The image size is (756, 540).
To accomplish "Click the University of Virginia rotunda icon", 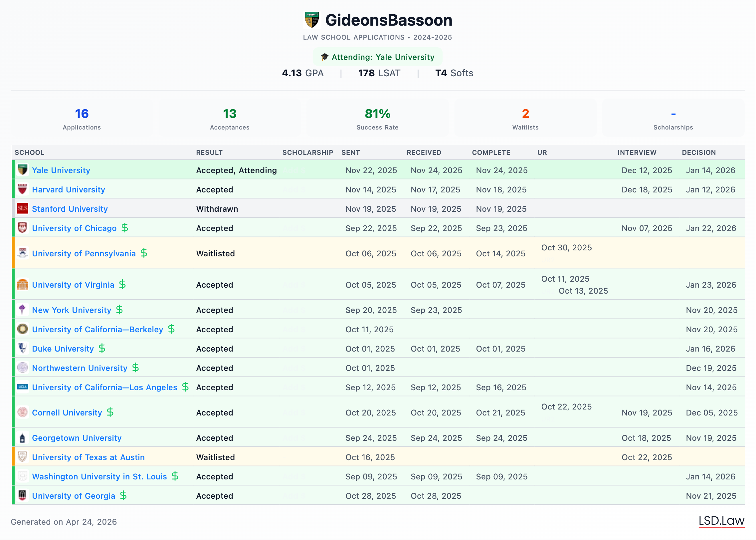I will pyautogui.click(x=22, y=284).
